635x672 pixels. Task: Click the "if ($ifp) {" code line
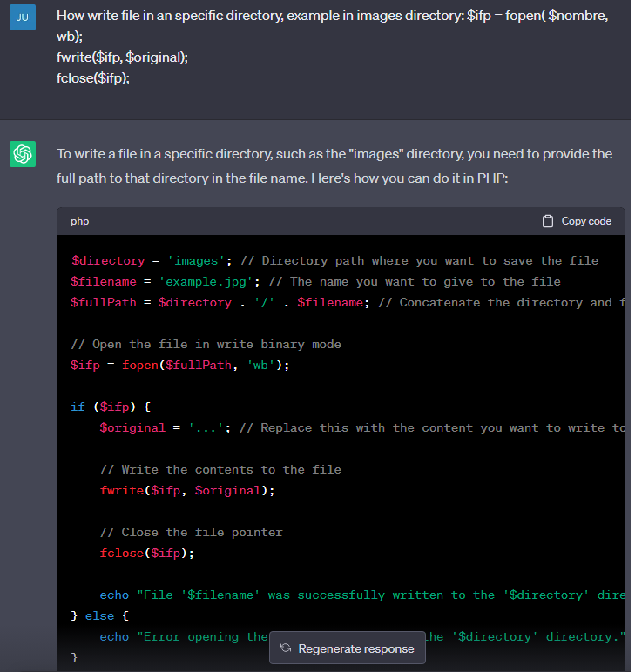click(109, 407)
